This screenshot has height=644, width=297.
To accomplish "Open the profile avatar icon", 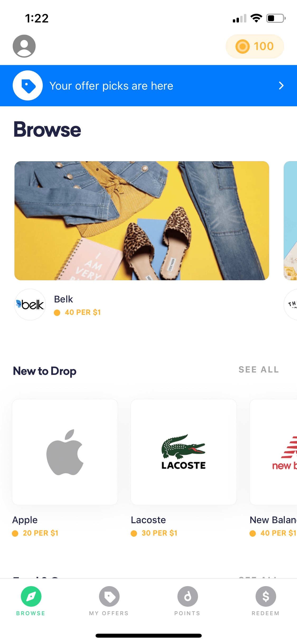I will [x=24, y=46].
